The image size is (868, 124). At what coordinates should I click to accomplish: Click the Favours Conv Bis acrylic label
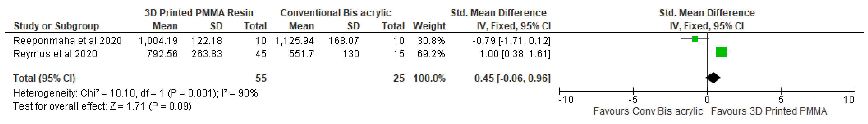648,111
